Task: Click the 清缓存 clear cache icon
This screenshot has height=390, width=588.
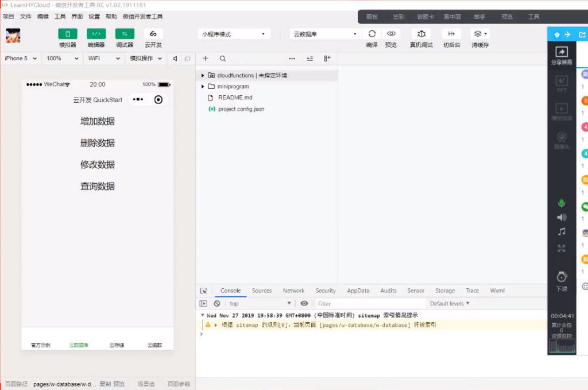Action: [479, 34]
